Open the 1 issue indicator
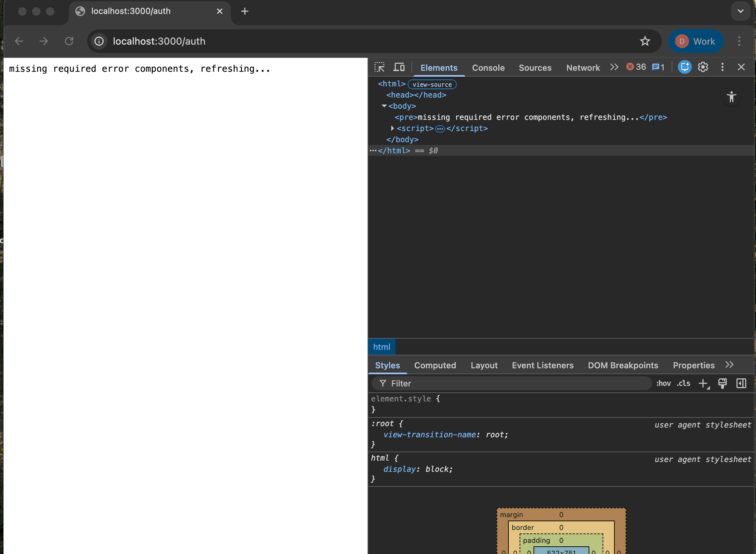This screenshot has height=554, width=756. click(658, 67)
